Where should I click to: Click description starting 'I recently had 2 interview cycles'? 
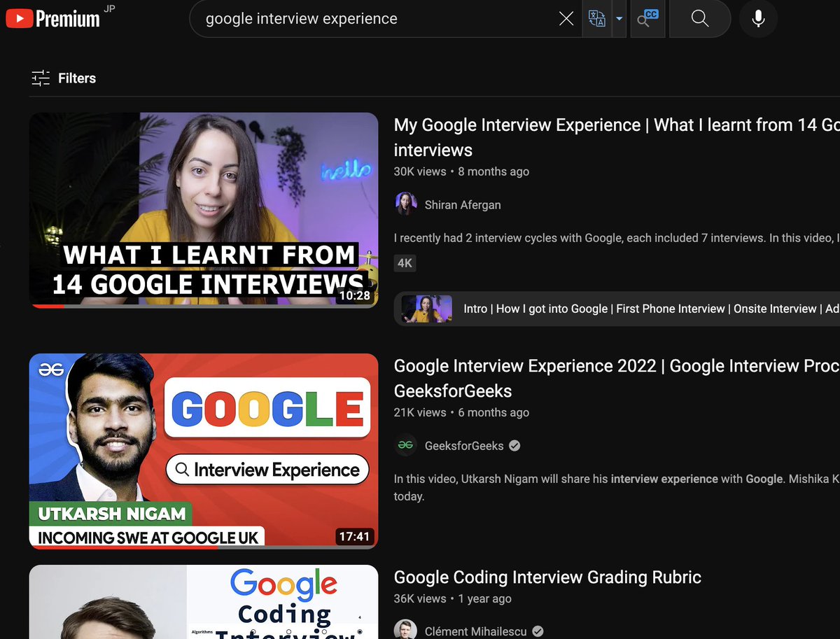(x=617, y=238)
